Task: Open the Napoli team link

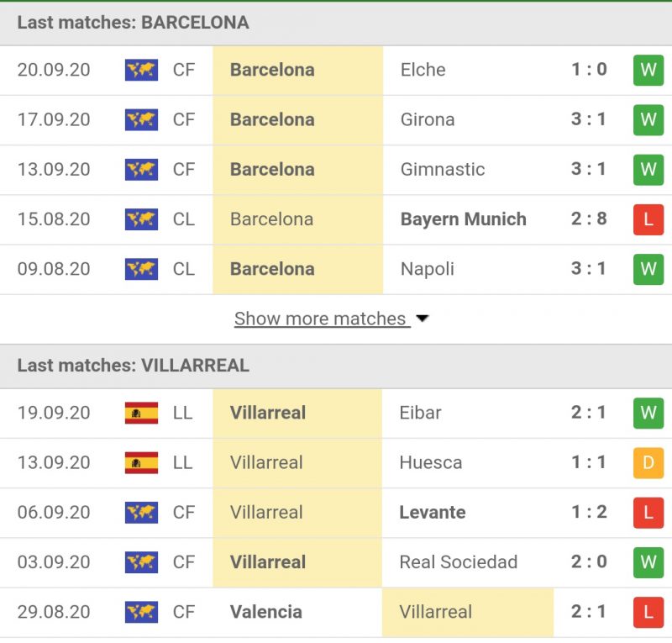Action: click(x=427, y=269)
